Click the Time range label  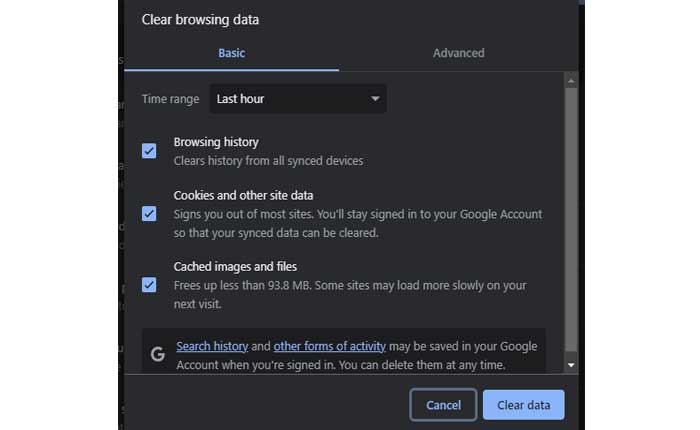(x=170, y=99)
